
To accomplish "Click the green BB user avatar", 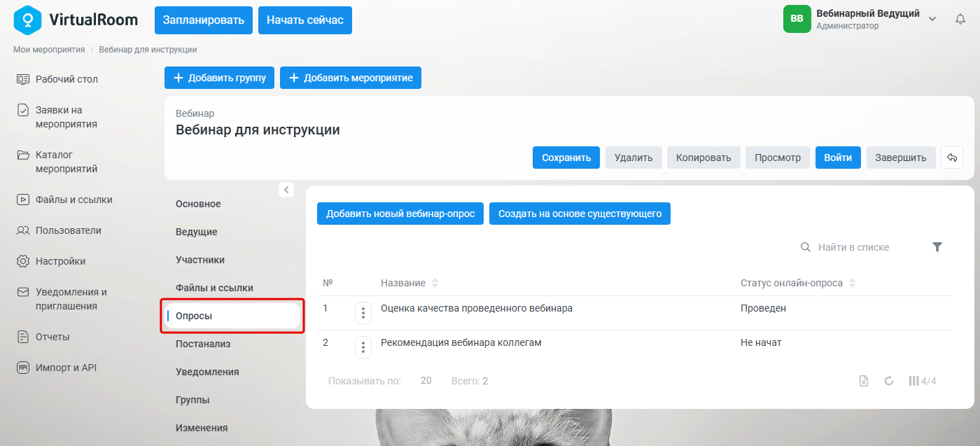I will pos(797,19).
